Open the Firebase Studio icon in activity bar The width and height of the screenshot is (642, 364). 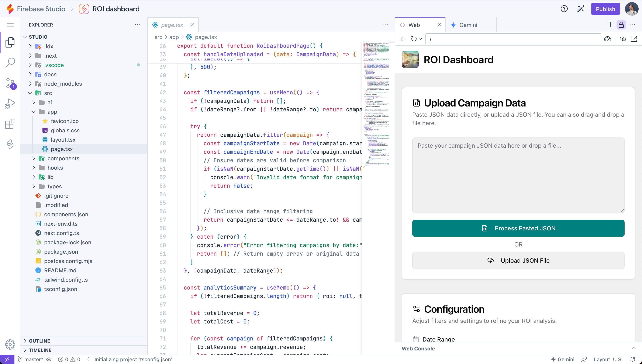pyautogui.click(x=10, y=144)
